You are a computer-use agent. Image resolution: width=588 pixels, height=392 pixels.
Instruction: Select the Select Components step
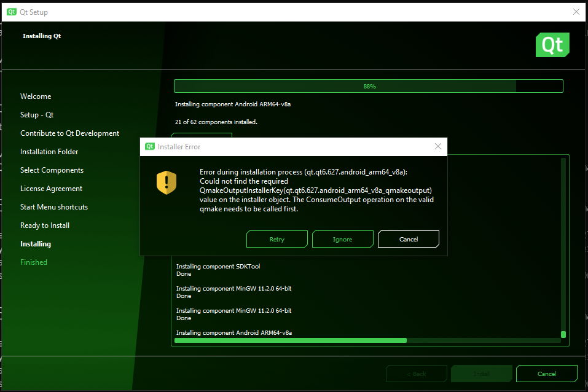coord(52,170)
